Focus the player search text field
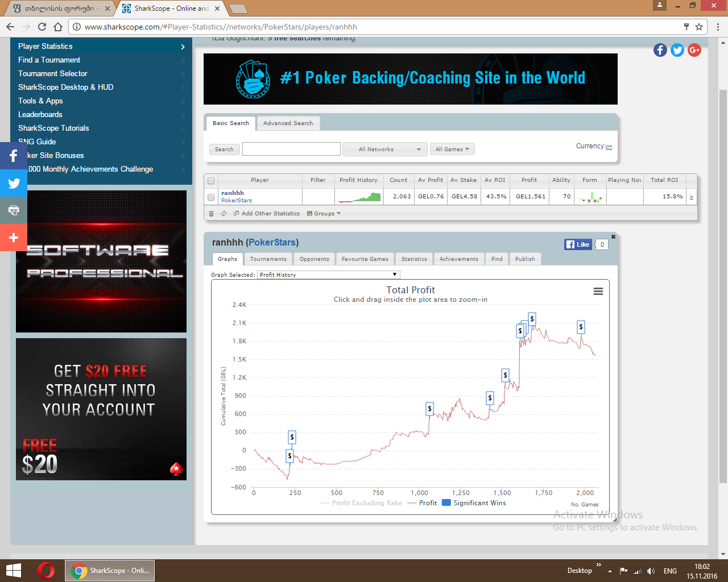This screenshot has height=582, width=728. 291,149
